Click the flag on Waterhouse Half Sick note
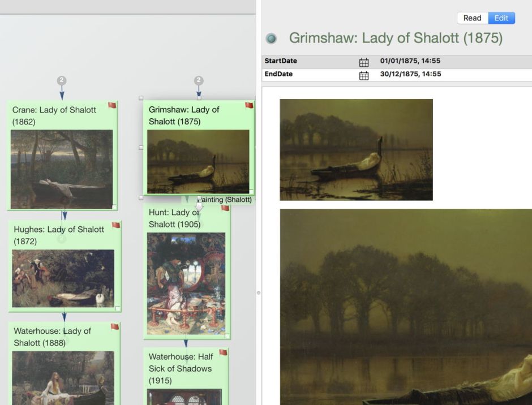 pyautogui.click(x=223, y=352)
